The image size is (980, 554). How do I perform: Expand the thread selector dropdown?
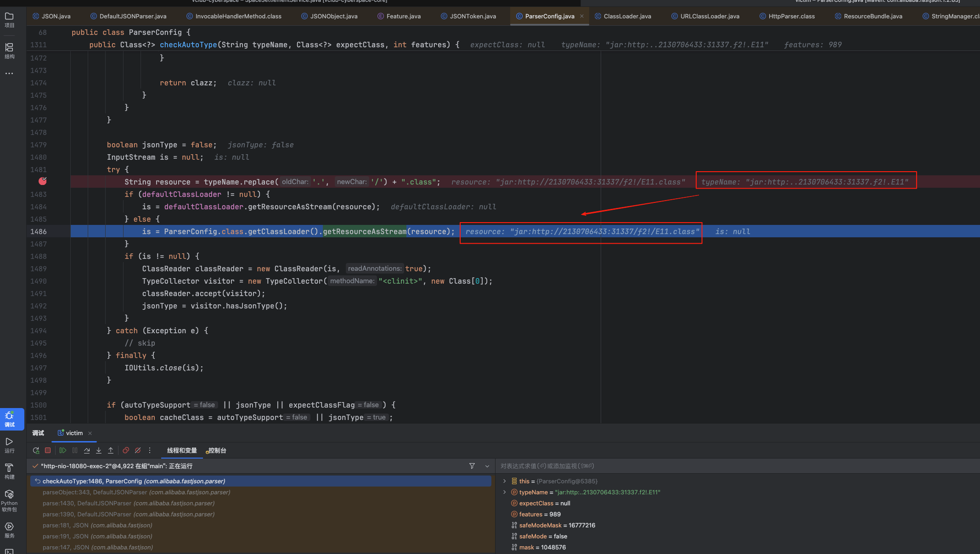pyautogui.click(x=487, y=466)
